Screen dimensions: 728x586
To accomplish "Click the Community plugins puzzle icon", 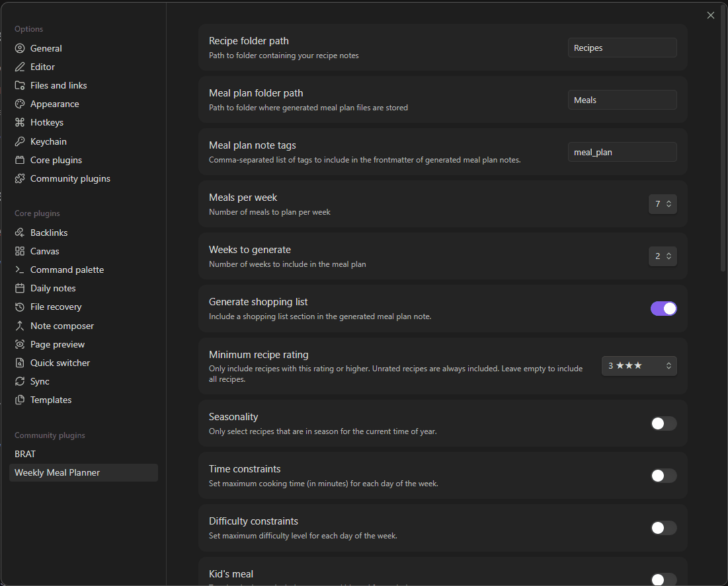I will [x=19, y=178].
